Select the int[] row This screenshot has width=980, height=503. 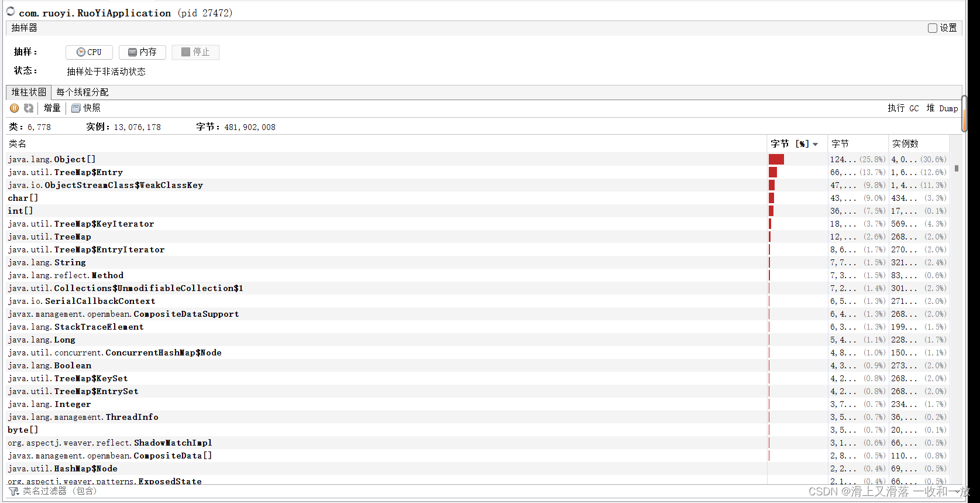click(477, 211)
